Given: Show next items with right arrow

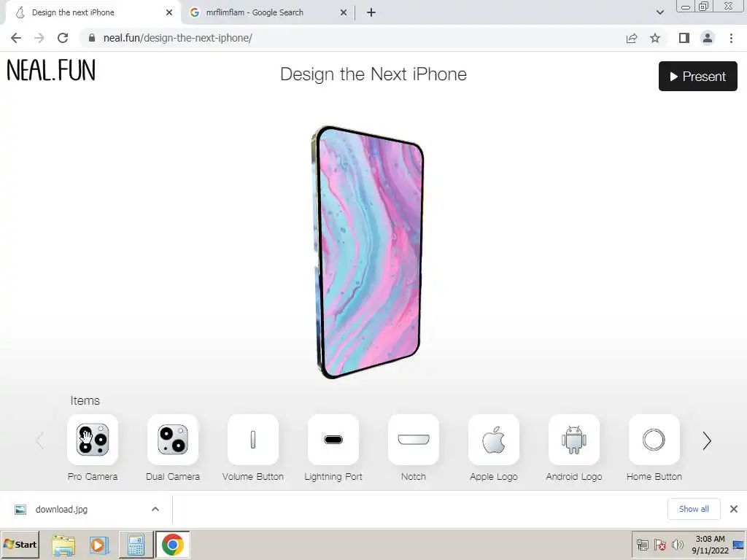Looking at the screenshot, I should click(x=707, y=441).
